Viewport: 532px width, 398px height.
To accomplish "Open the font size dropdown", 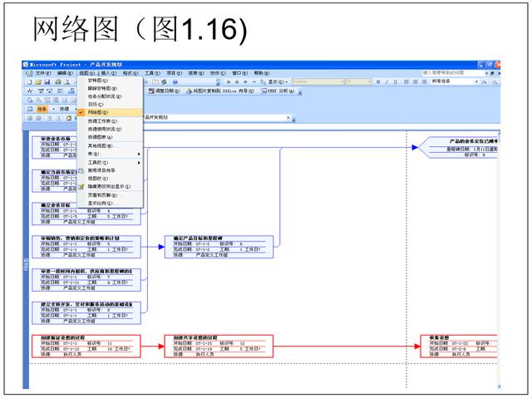I will tap(369, 81).
